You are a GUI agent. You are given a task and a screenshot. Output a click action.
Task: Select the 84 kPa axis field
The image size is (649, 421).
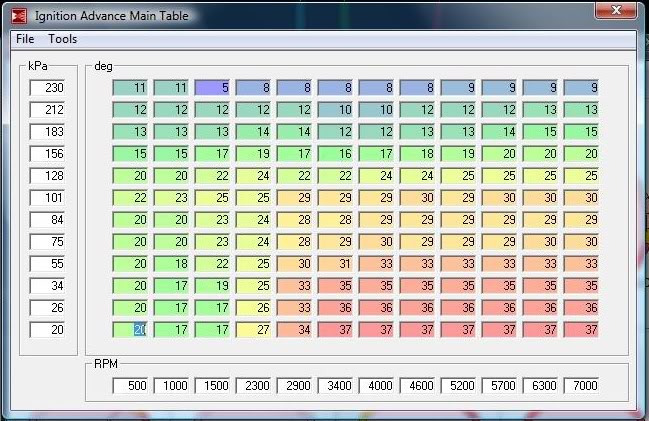click(47, 219)
